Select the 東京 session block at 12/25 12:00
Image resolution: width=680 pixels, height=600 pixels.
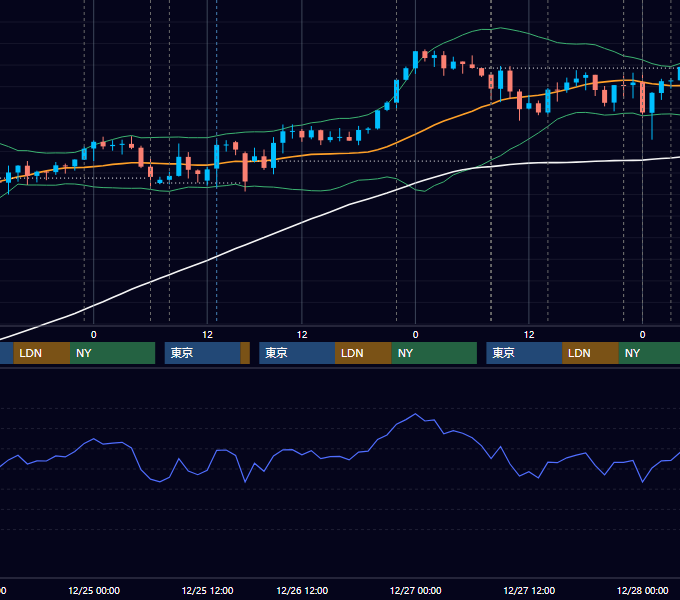tap(203, 353)
